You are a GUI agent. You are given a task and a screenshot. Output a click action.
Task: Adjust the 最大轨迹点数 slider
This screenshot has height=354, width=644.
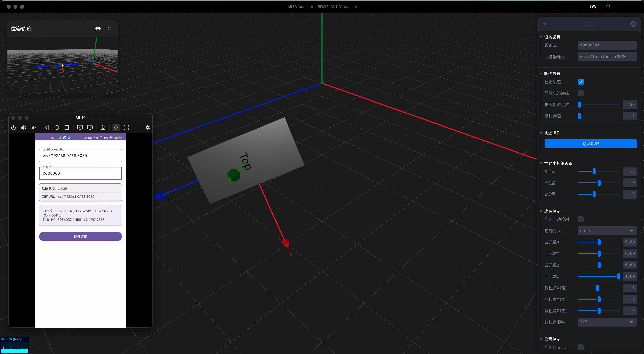point(580,105)
